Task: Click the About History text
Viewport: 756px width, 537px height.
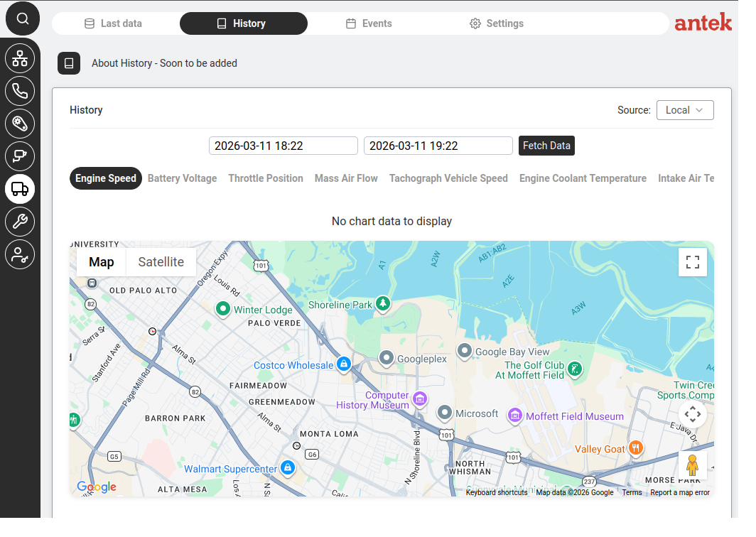Action: (x=164, y=63)
